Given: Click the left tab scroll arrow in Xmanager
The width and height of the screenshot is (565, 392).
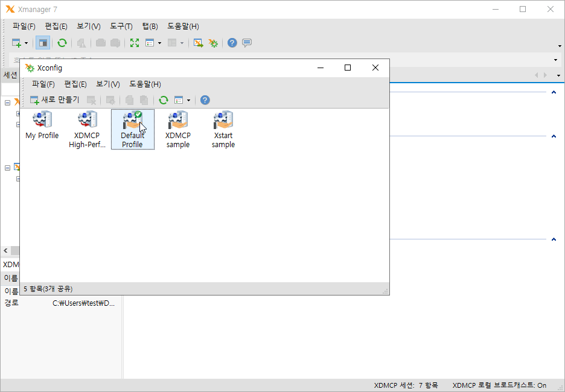Looking at the screenshot, I should pyautogui.click(x=536, y=75).
